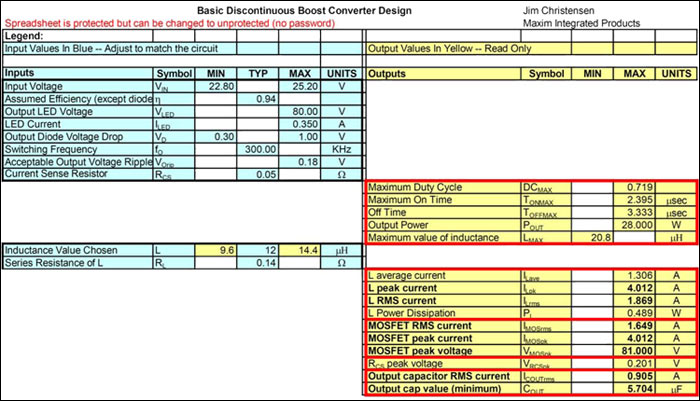
Task: Click the L peak current result 4.012
Action: tap(630, 287)
